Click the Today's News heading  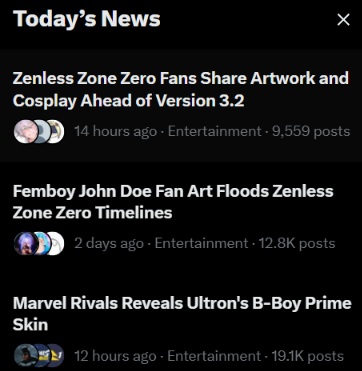[87, 19]
